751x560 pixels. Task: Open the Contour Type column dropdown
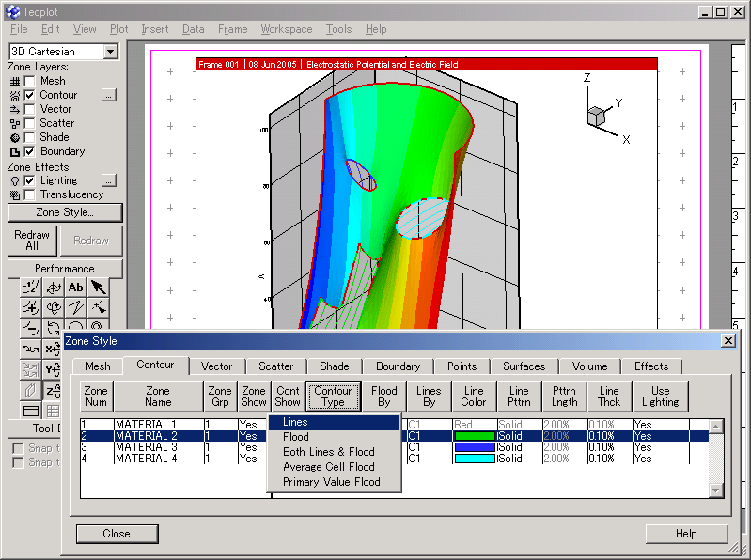333,397
